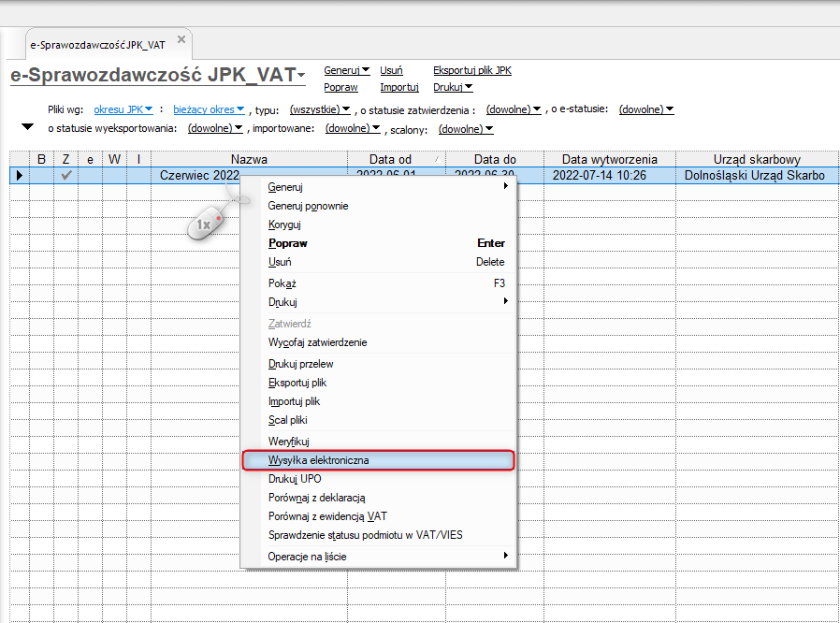
Task: Sort by the Data od column header
Action: pyautogui.click(x=397, y=159)
